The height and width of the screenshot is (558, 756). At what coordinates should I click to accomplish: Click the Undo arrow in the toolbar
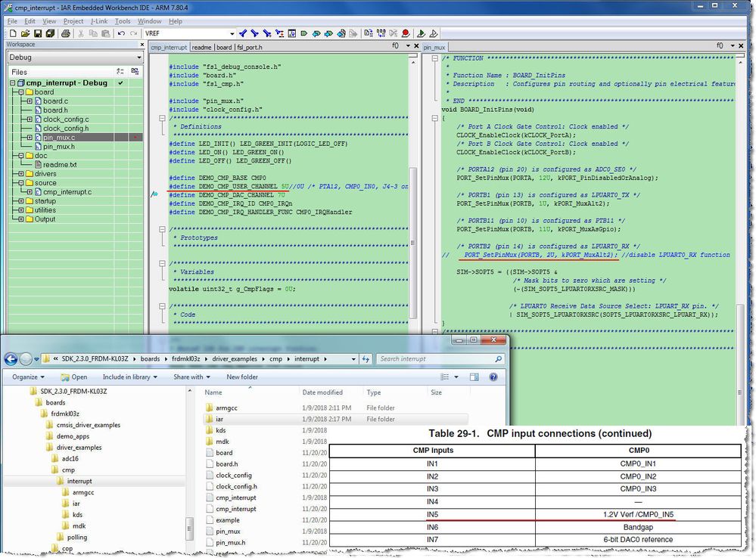pyautogui.click(x=120, y=33)
